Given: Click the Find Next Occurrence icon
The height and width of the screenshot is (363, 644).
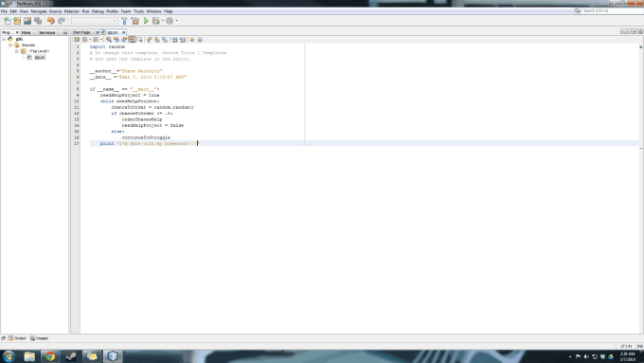Looking at the screenshot, I should [124, 40].
